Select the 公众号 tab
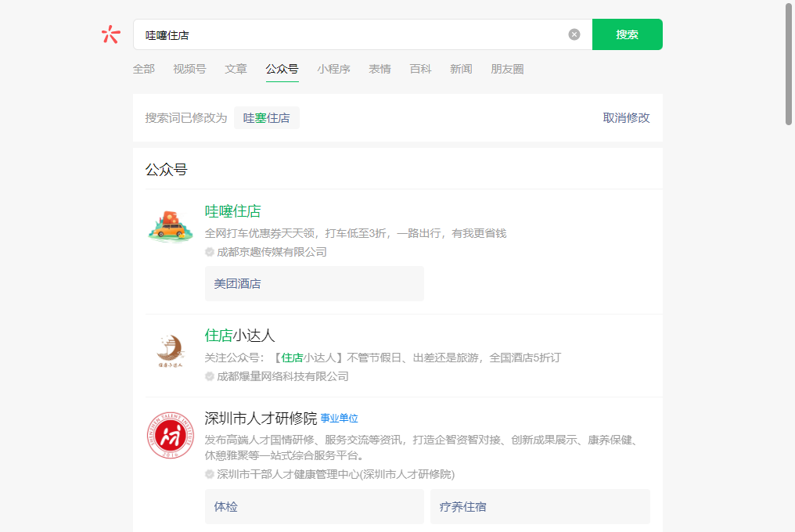The height and width of the screenshot is (532, 795). (x=282, y=69)
